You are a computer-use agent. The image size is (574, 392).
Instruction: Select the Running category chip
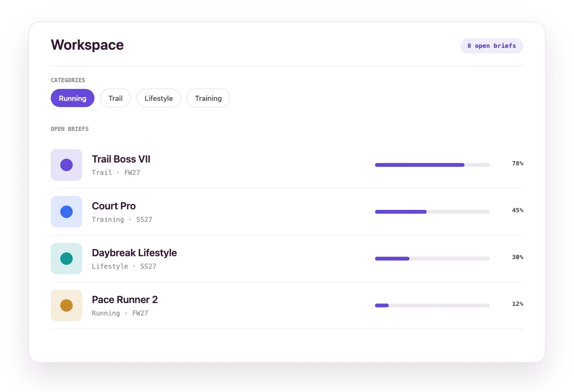(73, 98)
